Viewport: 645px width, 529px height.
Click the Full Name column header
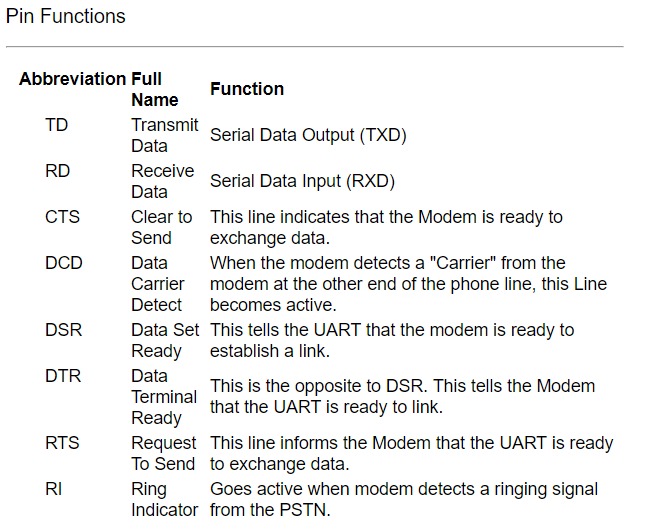(x=154, y=89)
